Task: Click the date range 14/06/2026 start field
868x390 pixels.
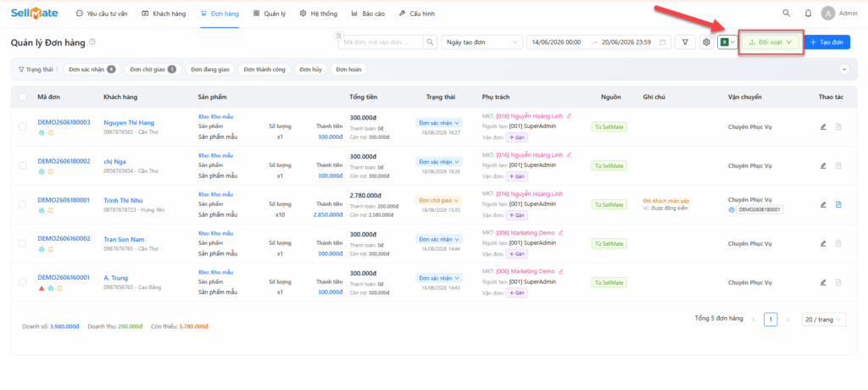Action: pyautogui.click(x=556, y=42)
